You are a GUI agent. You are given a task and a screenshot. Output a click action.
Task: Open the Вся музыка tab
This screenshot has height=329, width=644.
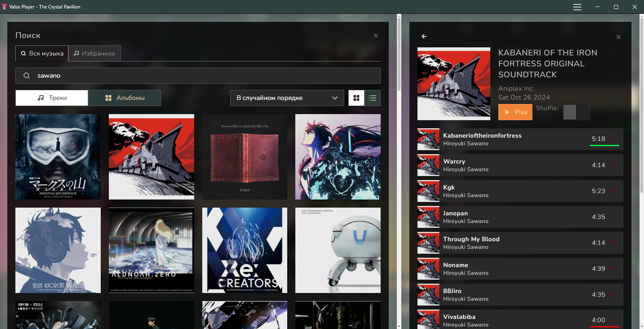tap(42, 53)
